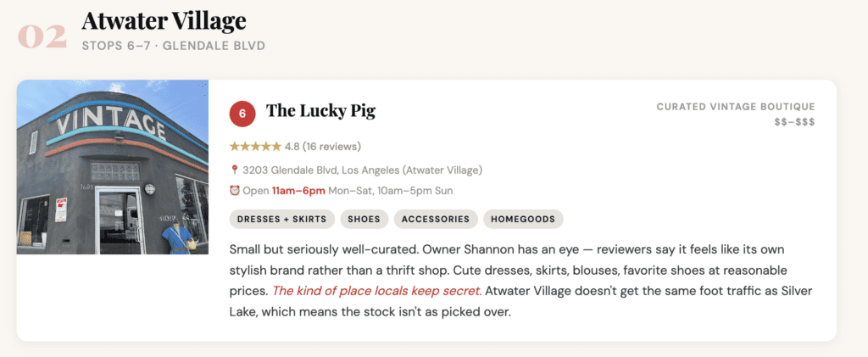Select the Accessories tag

435,219
